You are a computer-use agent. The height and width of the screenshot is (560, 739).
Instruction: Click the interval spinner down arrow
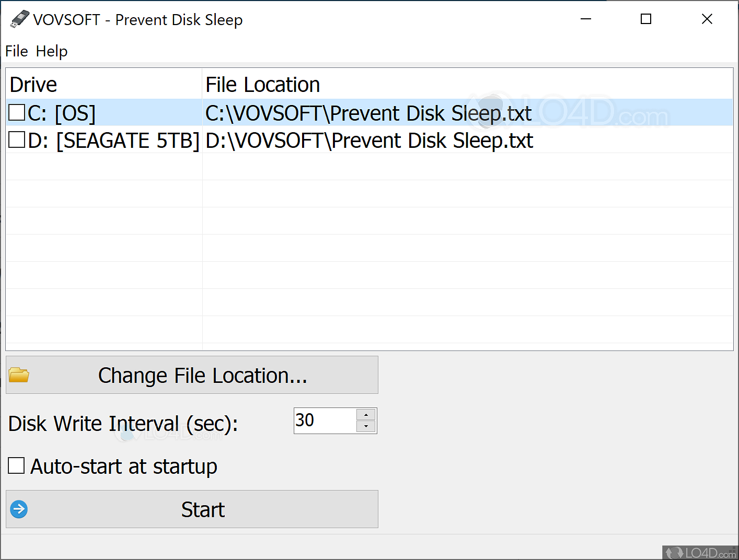366,427
